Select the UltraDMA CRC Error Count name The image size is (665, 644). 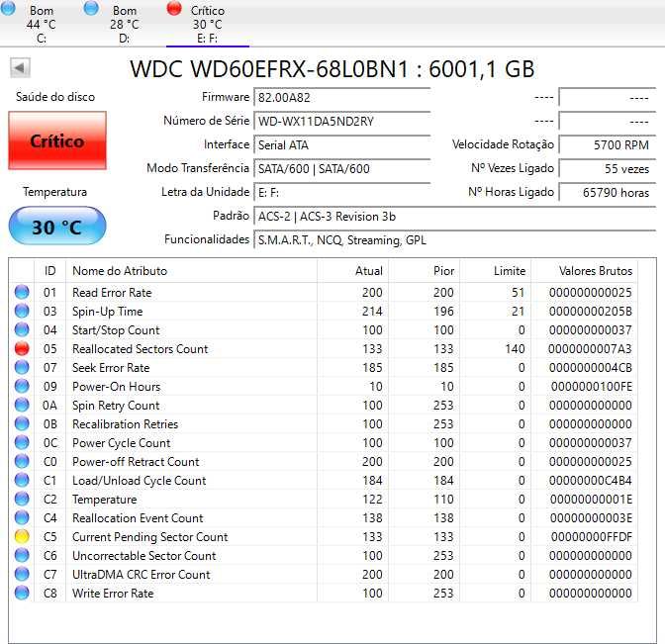tap(141, 575)
